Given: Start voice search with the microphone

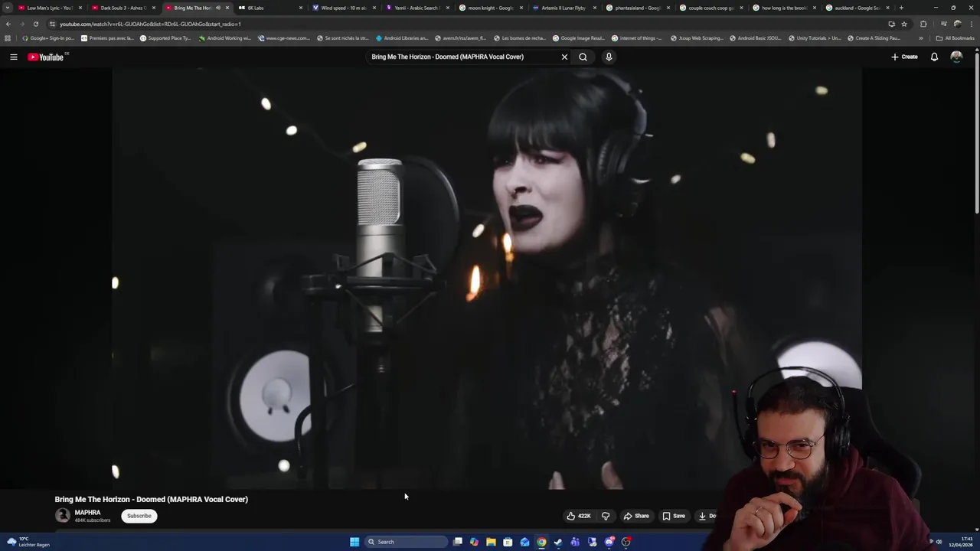Looking at the screenshot, I should pyautogui.click(x=609, y=57).
